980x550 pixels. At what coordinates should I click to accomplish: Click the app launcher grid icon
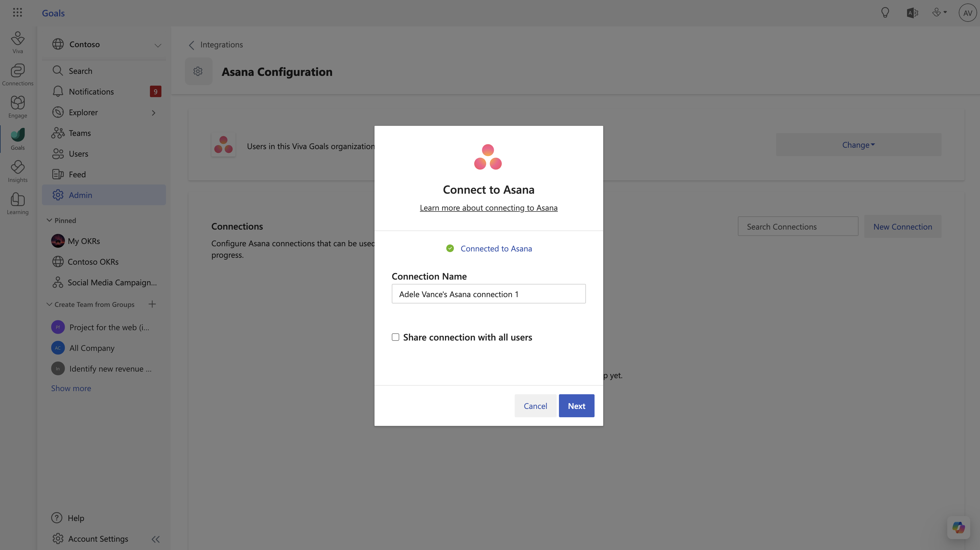[x=18, y=13]
